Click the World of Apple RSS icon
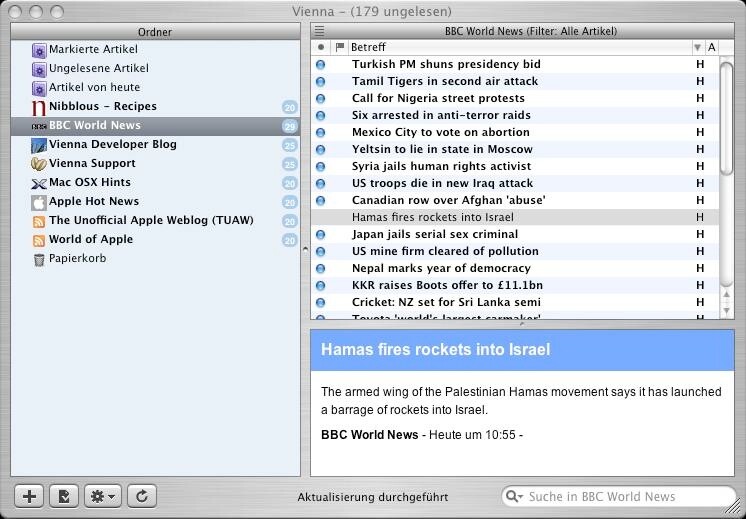 point(39,240)
